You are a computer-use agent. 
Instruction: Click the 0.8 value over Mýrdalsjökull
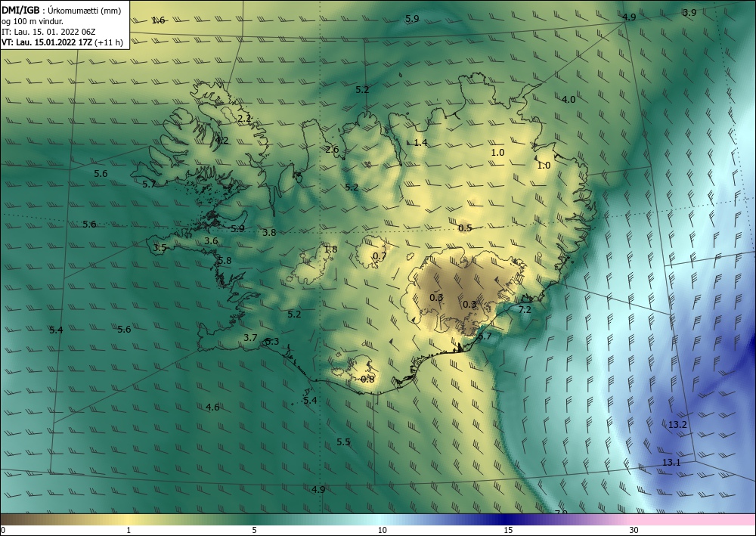point(367,380)
